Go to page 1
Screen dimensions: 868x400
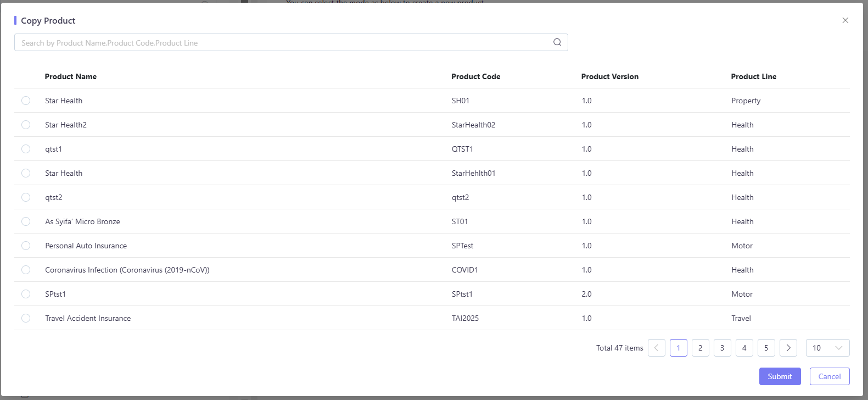tap(679, 348)
